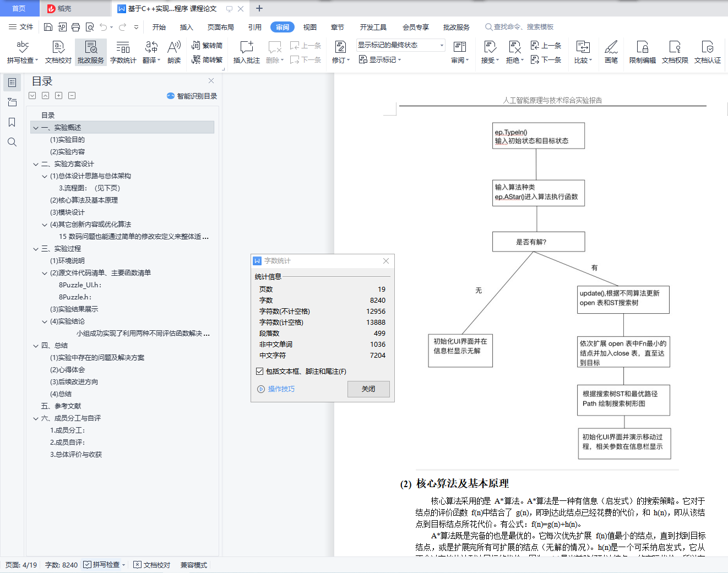Convert text with 繁转简
Viewport: 728px width, 573px height.
click(x=207, y=45)
